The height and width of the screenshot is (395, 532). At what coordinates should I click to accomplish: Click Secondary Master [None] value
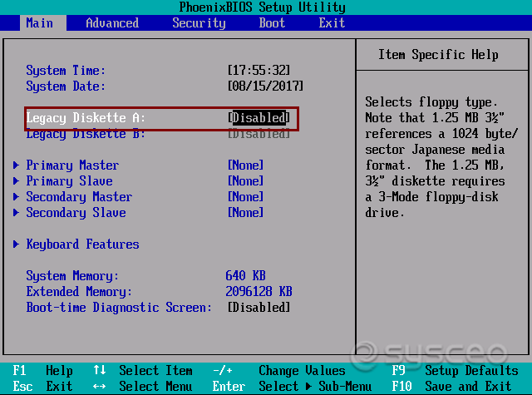pyautogui.click(x=246, y=197)
